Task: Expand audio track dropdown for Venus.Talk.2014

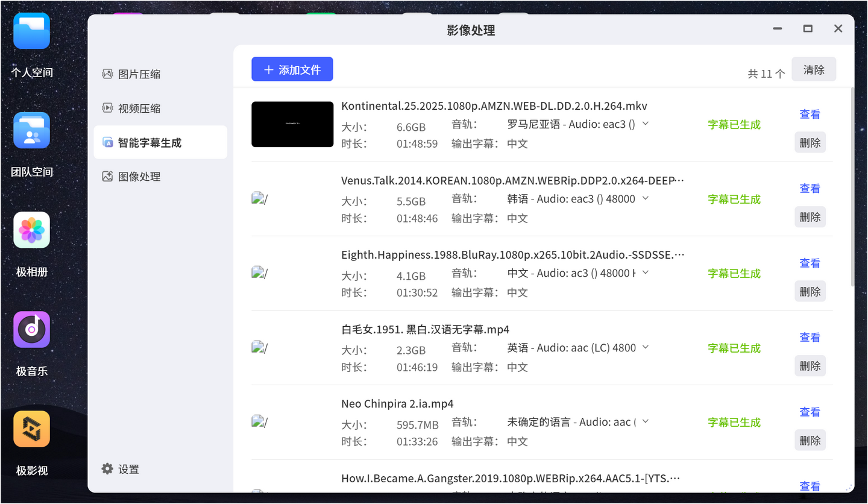Action: [x=645, y=198]
